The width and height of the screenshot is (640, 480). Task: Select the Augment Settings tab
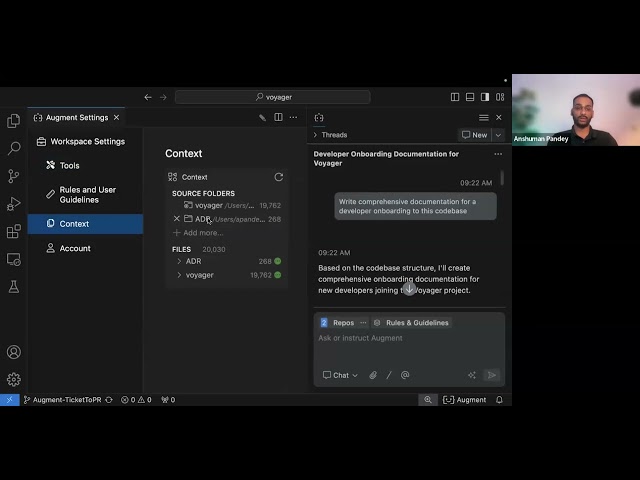pos(76,118)
